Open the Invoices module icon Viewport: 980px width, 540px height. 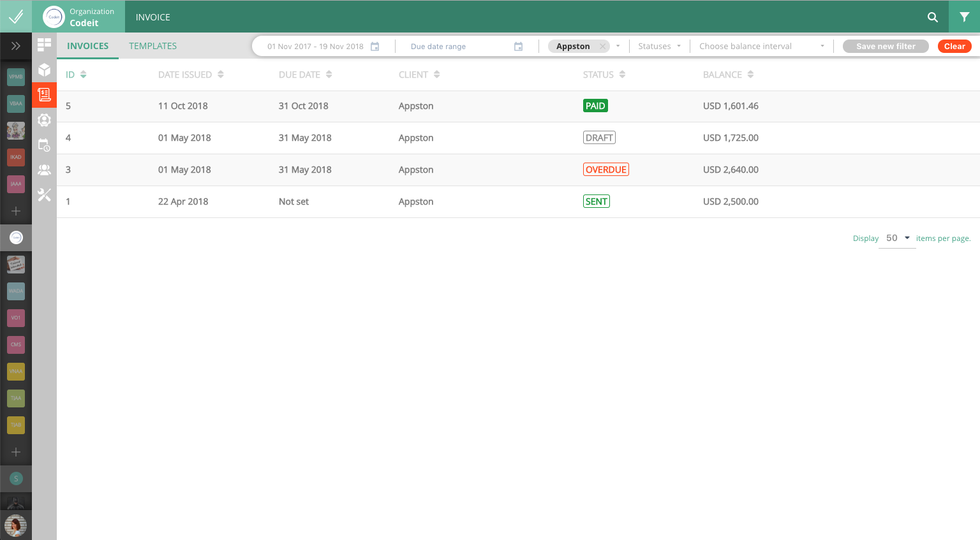click(x=44, y=95)
